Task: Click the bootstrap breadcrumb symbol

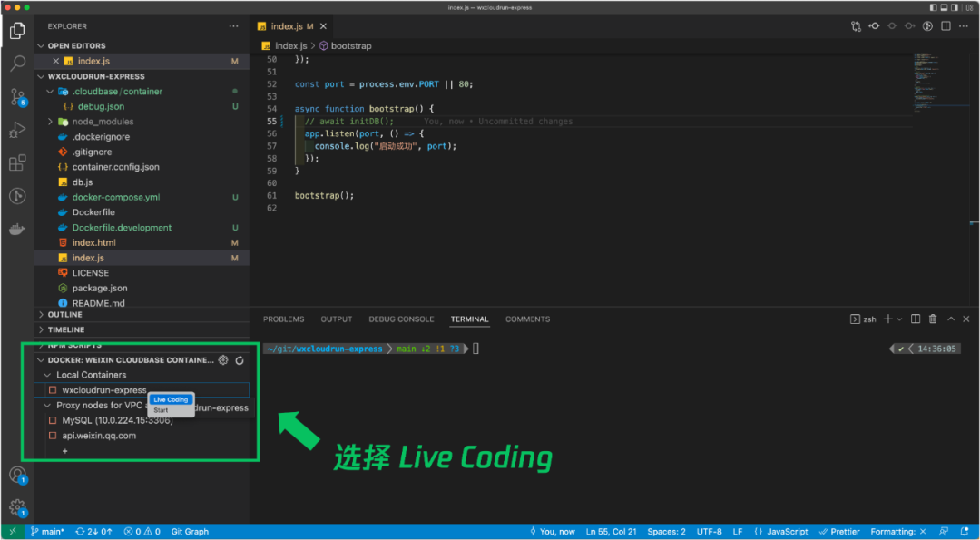Action: point(346,46)
